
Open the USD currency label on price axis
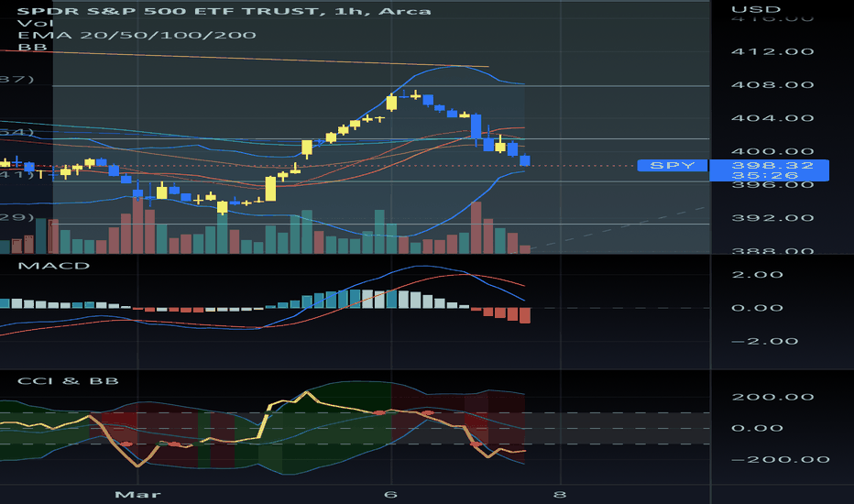(x=756, y=9)
